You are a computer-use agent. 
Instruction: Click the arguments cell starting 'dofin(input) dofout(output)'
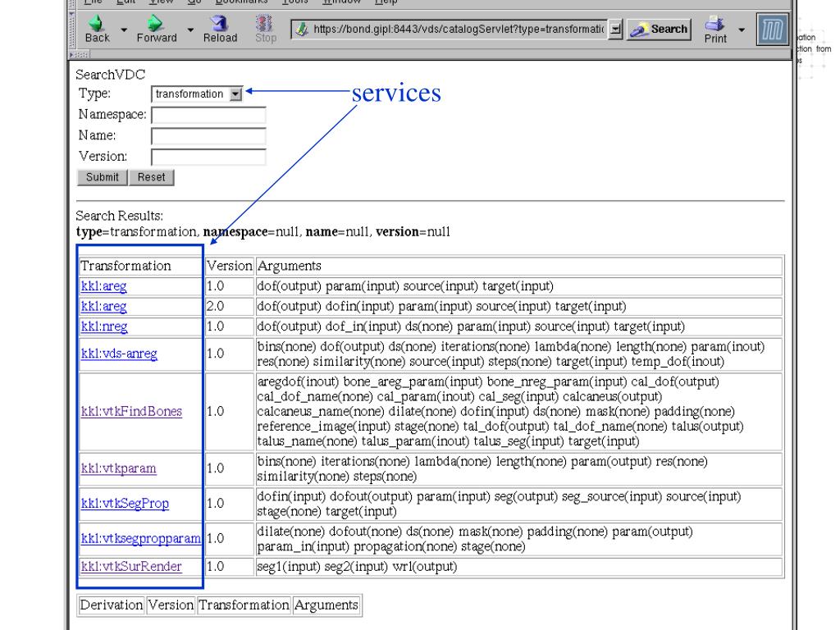pyautogui.click(x=518, y=504)
